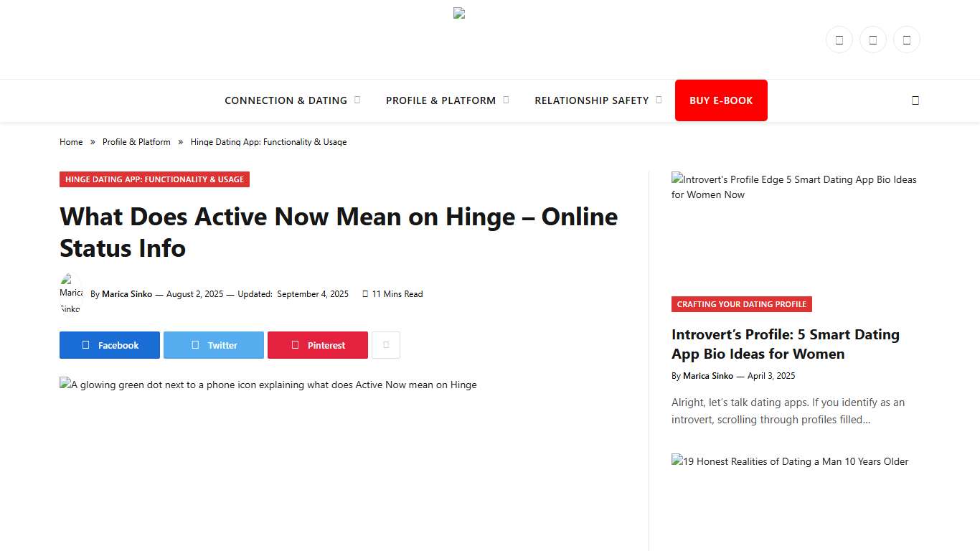980x551 pixels.
Task: Expand the Relationship Safety dropdown arrow
Action: click(659, 100)
